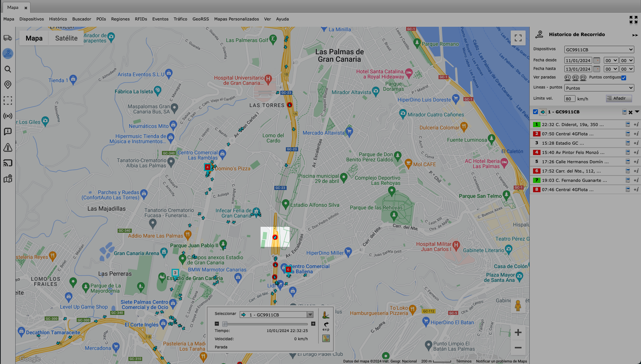This screenshot has height=364, width=641.
Task: Open the Buscador menu
Action: coord(82,19)
